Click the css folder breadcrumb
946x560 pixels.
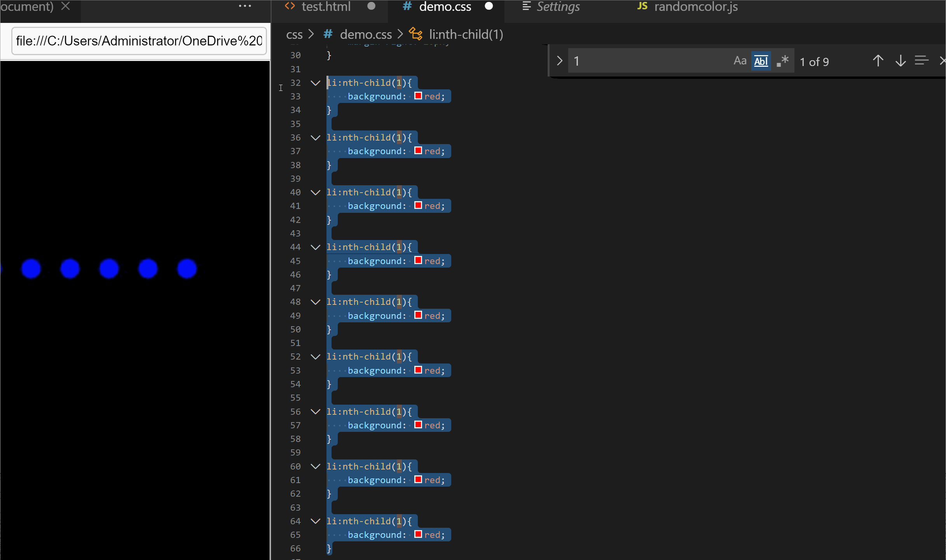(x=295, y=34)
